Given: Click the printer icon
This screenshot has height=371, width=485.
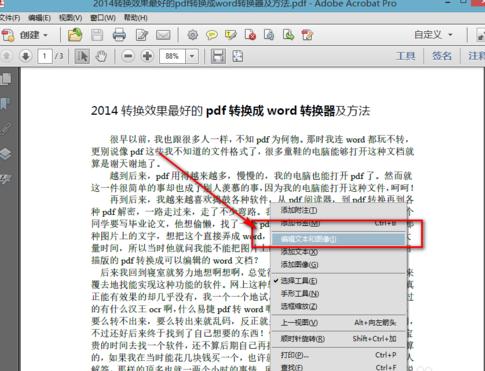Looking at the screenshot, I should point(119,35).
